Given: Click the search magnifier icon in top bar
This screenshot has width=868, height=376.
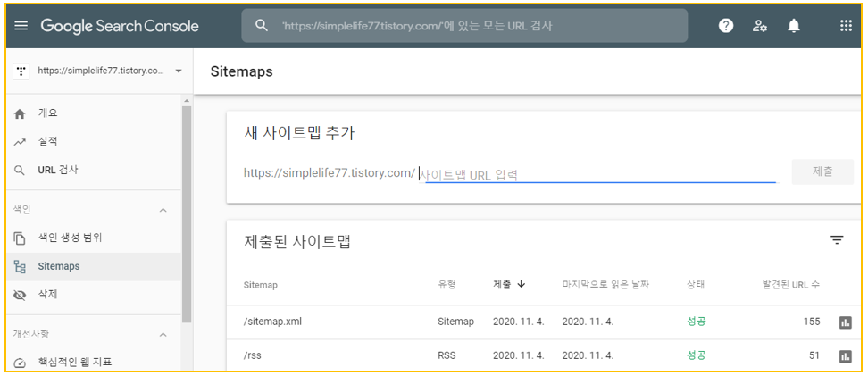Looking at the screenshot, I should (262, 26).
